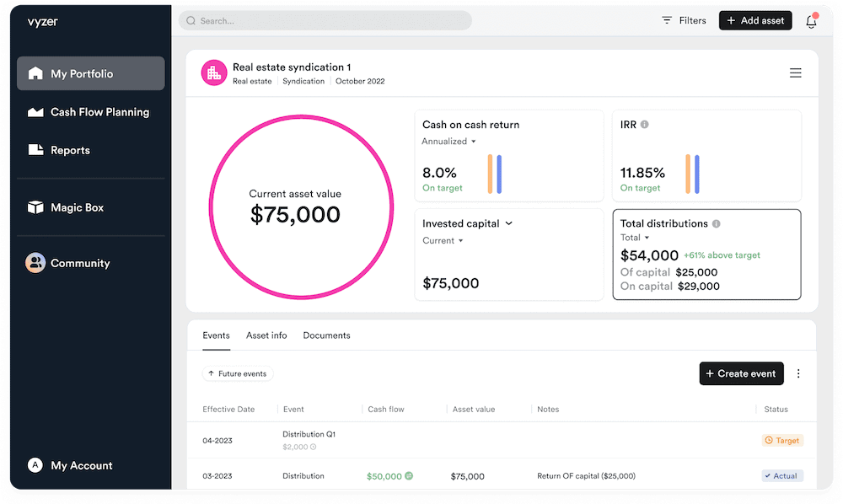
Task: Expand the Invested capital dropdown
Action: point(504,223)
